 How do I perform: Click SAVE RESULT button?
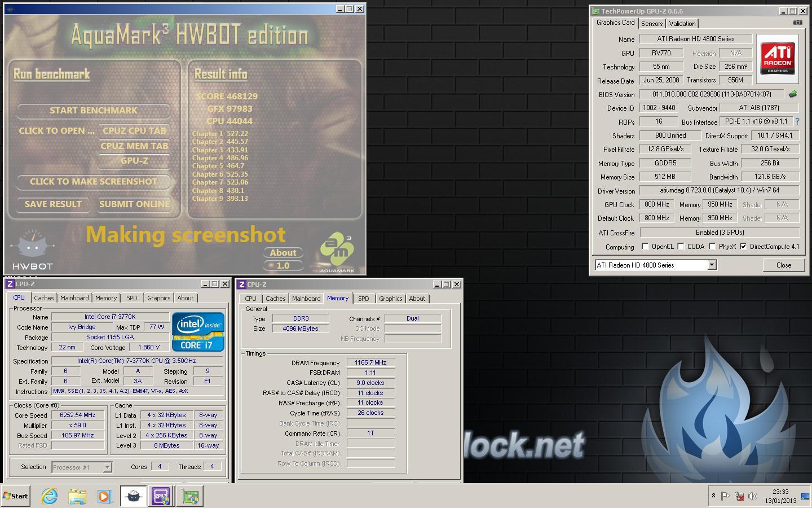53,204
